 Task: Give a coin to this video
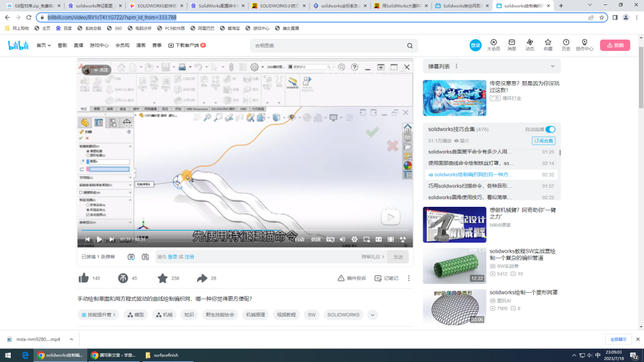[x=123, y=278]
